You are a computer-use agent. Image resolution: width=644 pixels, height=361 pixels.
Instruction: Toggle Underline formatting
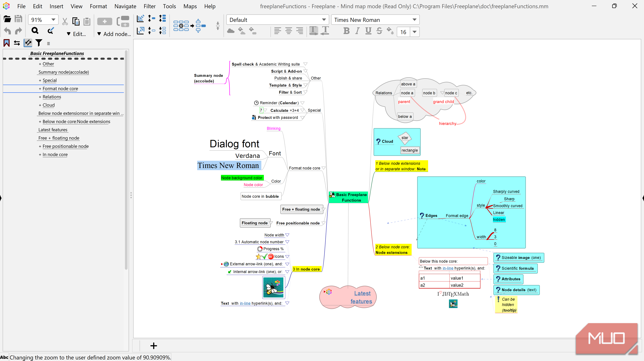pos(368,31)
